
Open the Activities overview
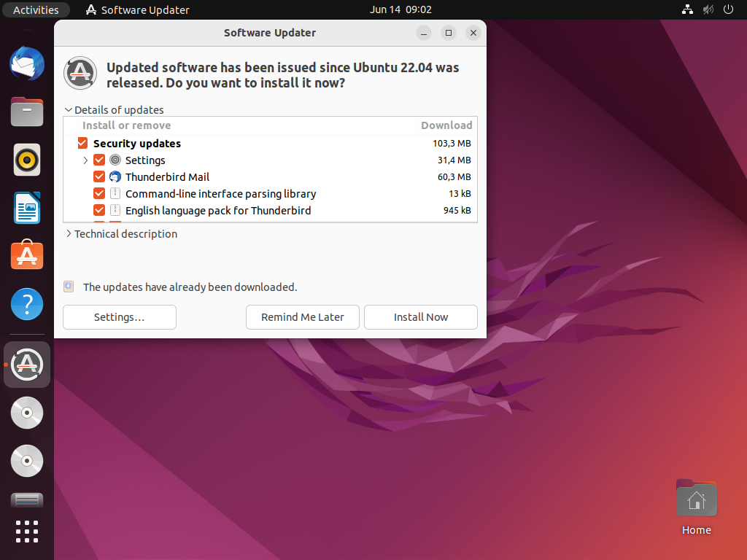point(36,9)
